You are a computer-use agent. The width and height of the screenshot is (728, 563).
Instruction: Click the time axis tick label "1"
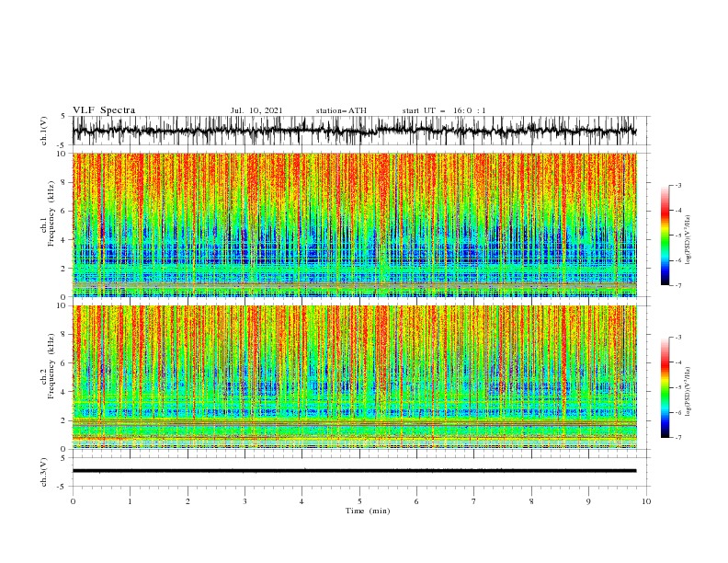[130, 501]
